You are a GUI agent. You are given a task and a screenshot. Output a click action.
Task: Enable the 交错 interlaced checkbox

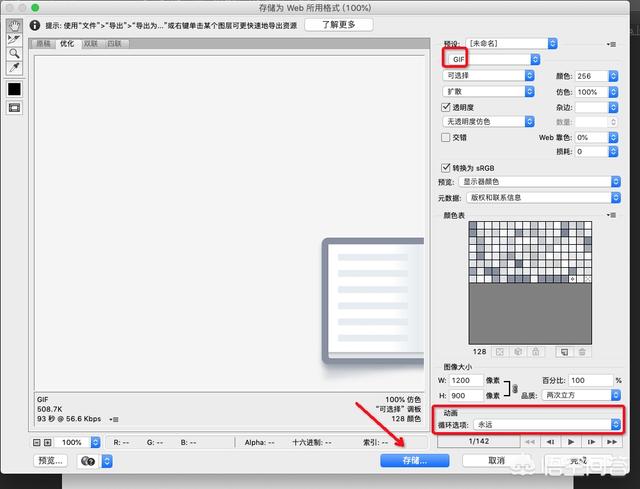446,138
